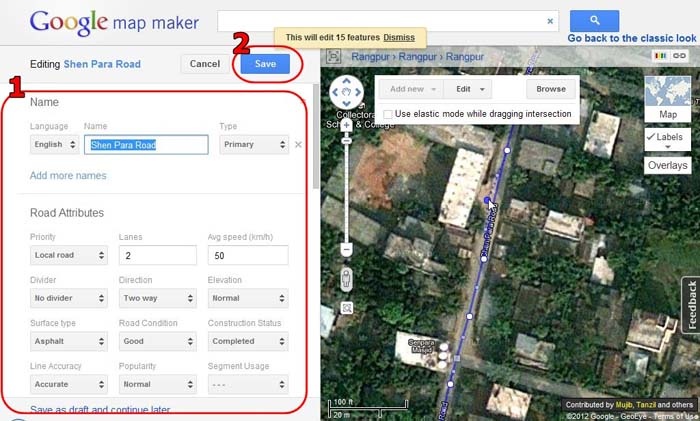The height and width of the screenshot is (421, 700).
Task: Toggle the Labels option
Action: point(668,139)
